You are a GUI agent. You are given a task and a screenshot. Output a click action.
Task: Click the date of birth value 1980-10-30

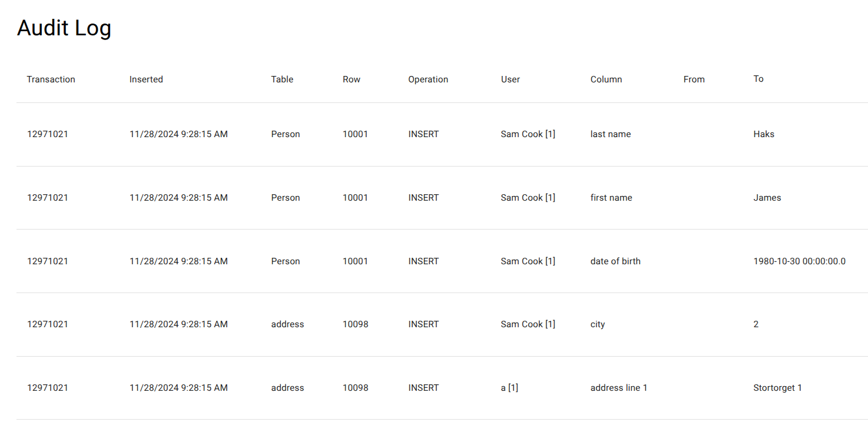[799, 261]
